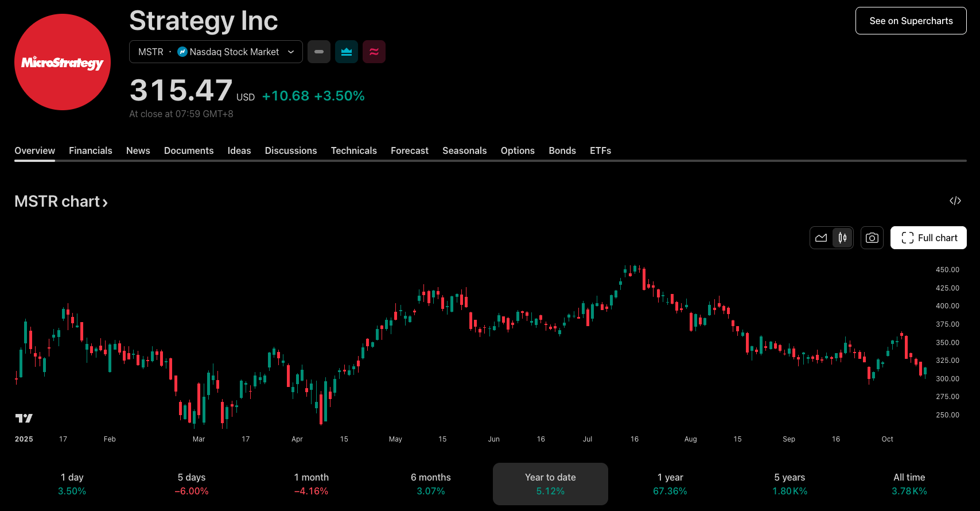Switch chart to candlestick style

coord(842,238)
